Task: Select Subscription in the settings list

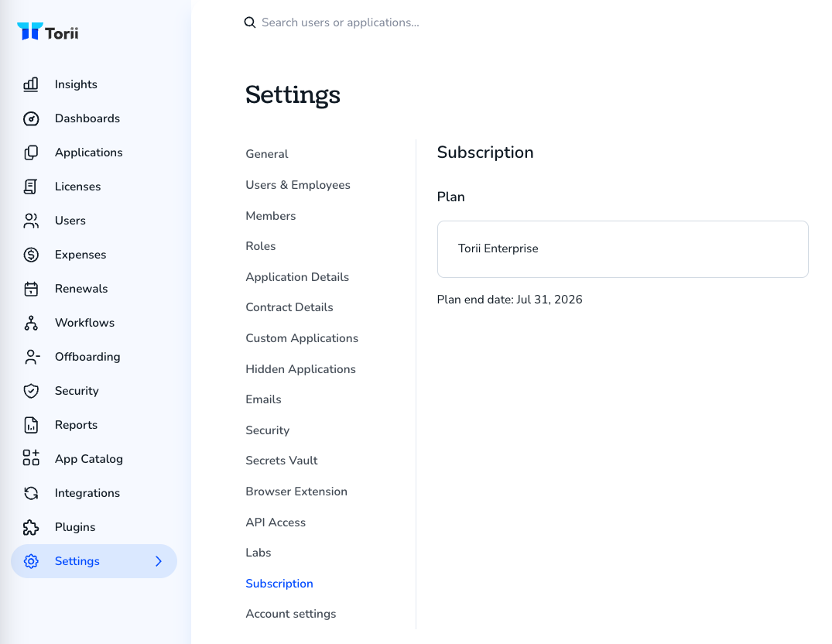Action: click(279, 584)
